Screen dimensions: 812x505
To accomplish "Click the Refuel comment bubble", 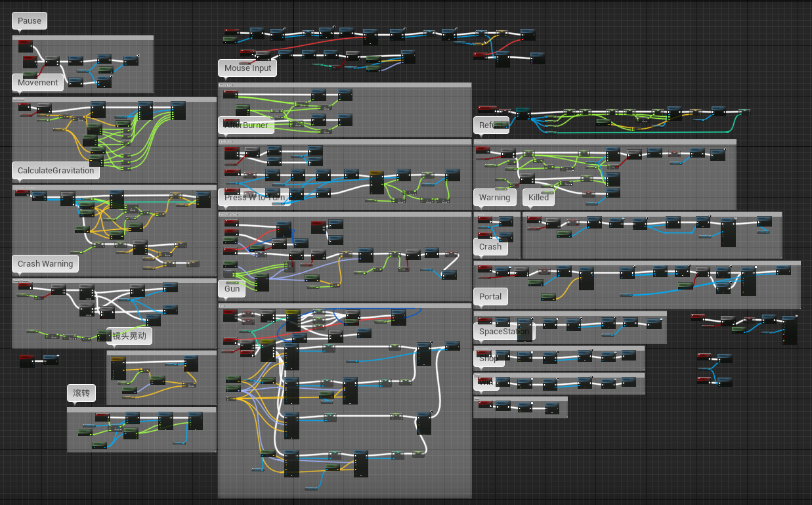I will click(x=490, y=125).
